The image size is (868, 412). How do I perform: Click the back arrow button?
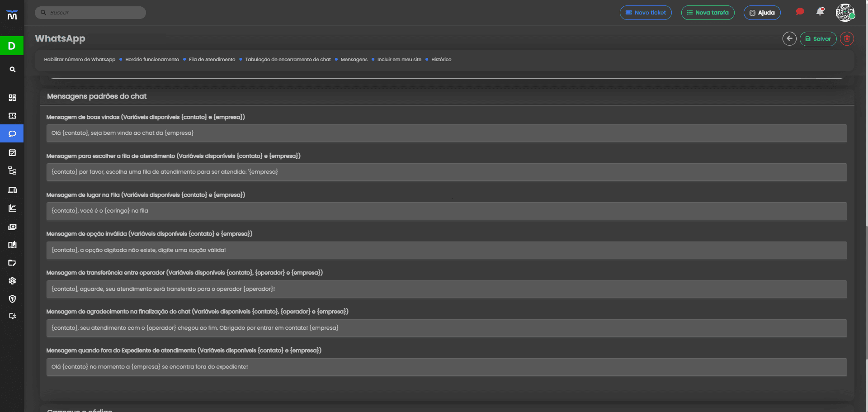(x=789, y=38)
